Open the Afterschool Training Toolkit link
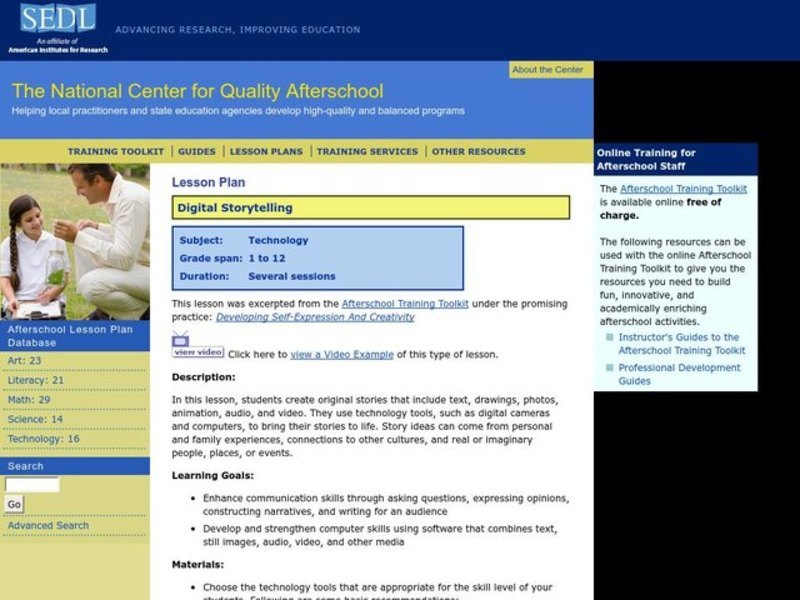 point(404,303)
